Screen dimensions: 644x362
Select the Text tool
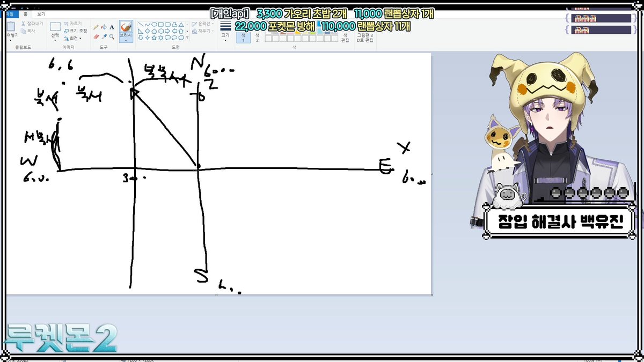pyautogui.click(x=112, y=27)
